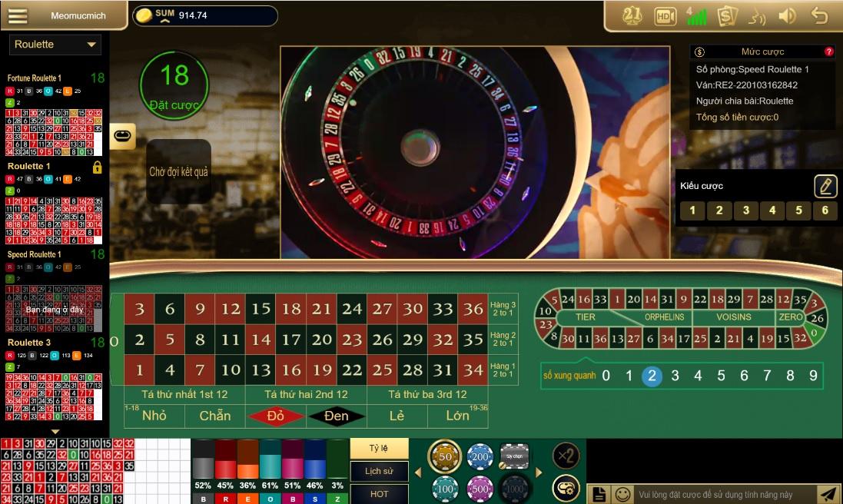The width and height of the screenshot is (843, 504).
Task: Click the x2 double bet button
Action: [566, 456]
